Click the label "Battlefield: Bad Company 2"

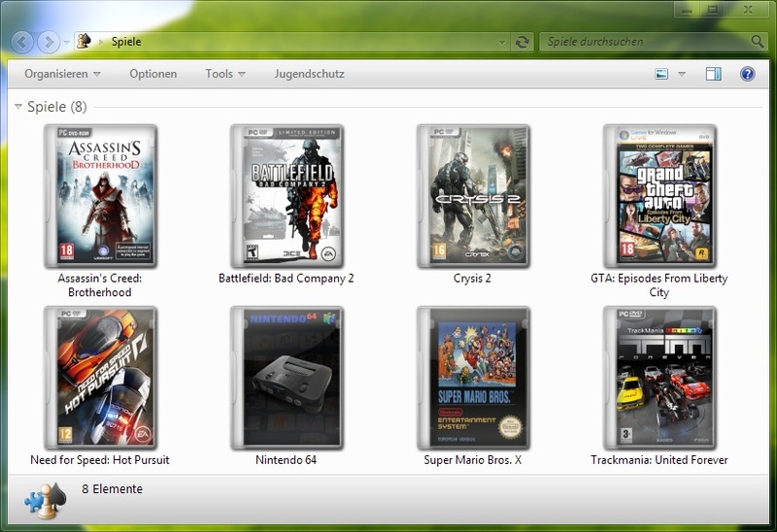click(x=286, y=279)
